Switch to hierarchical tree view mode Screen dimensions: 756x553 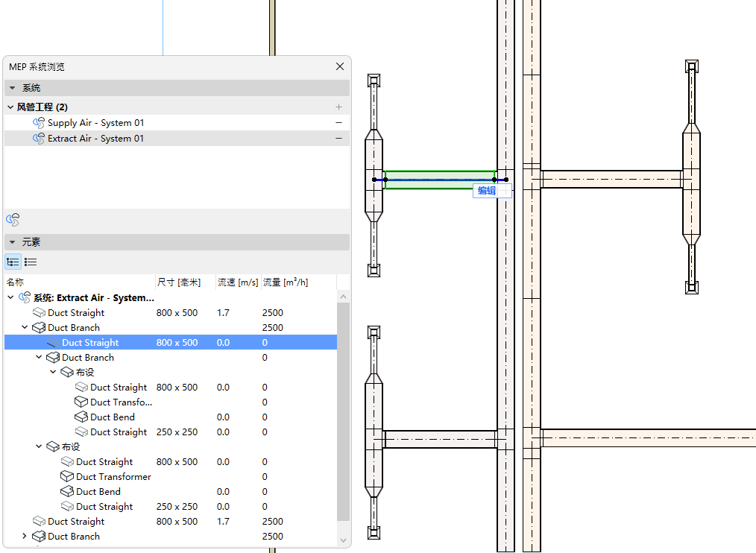click(13, 262)
